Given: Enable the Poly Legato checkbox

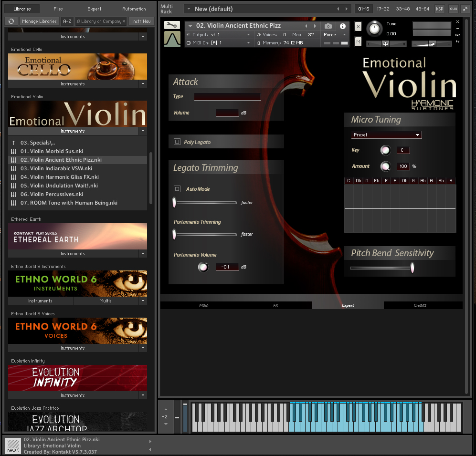Looking at the screenshot, I should (177, 142).
